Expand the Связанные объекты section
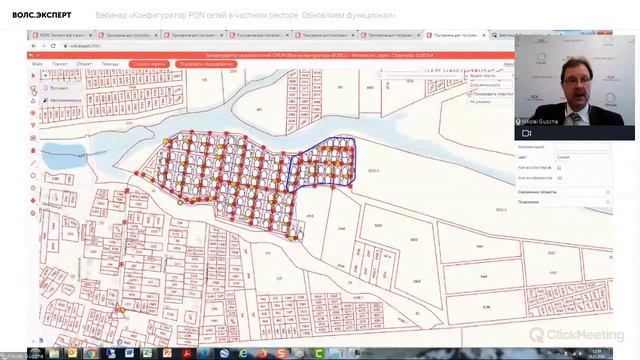This screenshot has width=640, height=360. pyautogui.click(x=564, y=192)
